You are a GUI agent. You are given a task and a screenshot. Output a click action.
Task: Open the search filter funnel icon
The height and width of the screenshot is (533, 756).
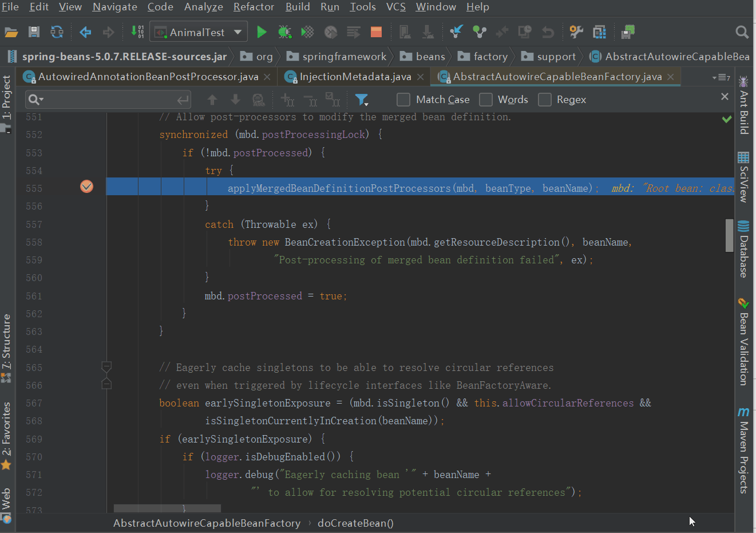[361, 100]
